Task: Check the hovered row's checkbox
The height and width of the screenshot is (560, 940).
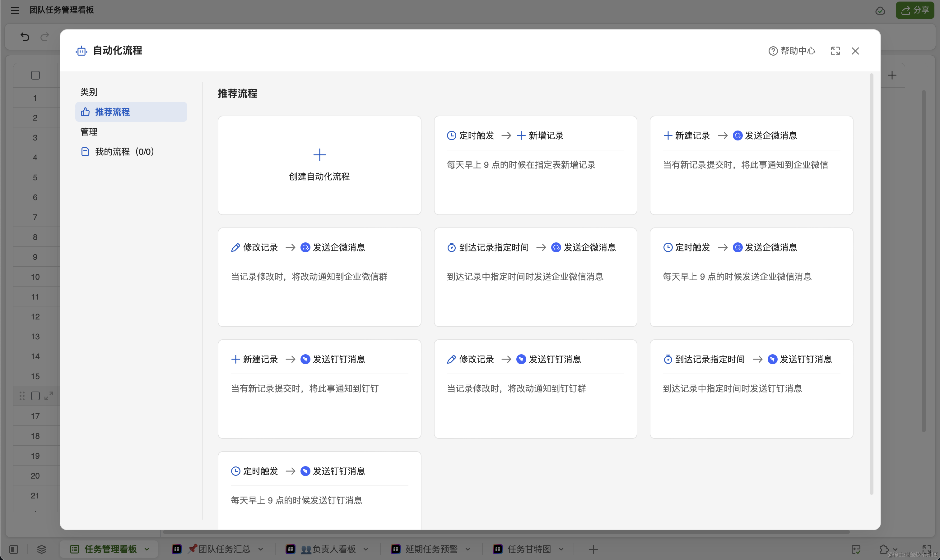Action: pos(35,396)
